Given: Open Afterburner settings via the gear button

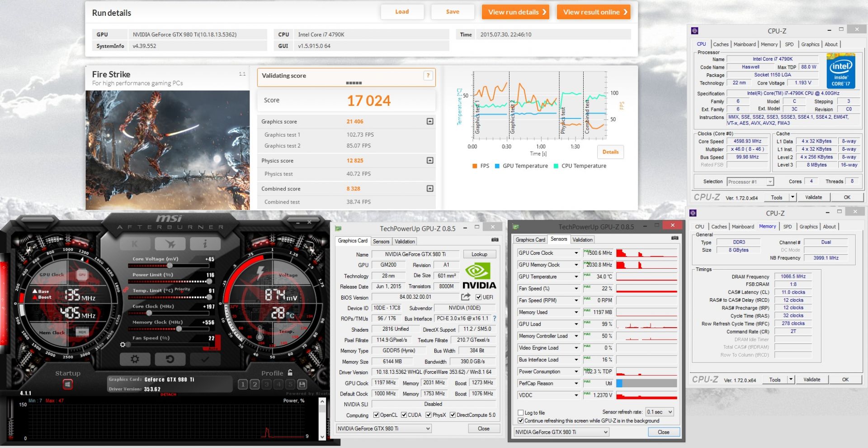Looking at the screenshot, I should (135, 359).
